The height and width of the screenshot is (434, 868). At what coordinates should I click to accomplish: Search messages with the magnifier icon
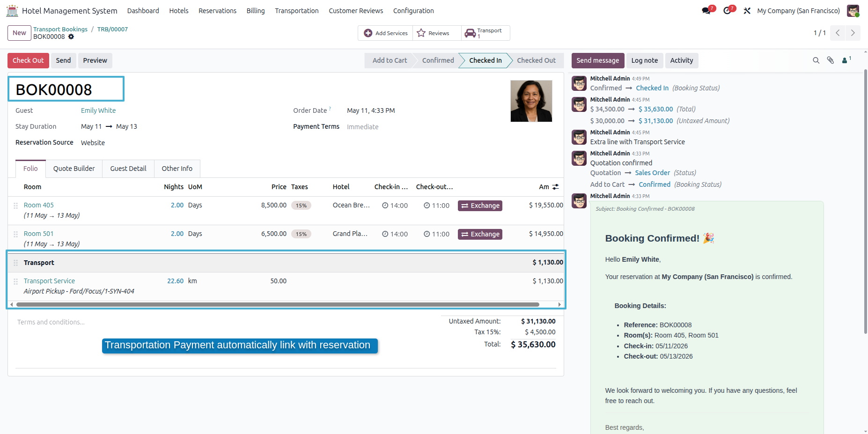(x=816, y=60)
